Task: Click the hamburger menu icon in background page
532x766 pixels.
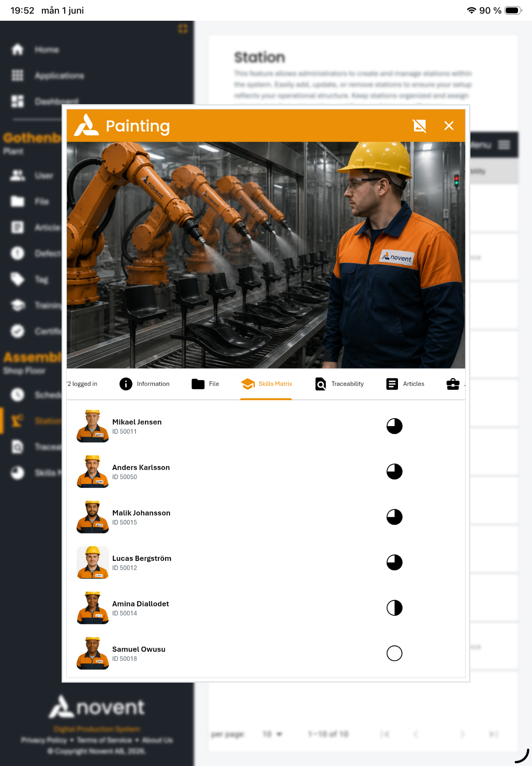Action: coord(504,144)
